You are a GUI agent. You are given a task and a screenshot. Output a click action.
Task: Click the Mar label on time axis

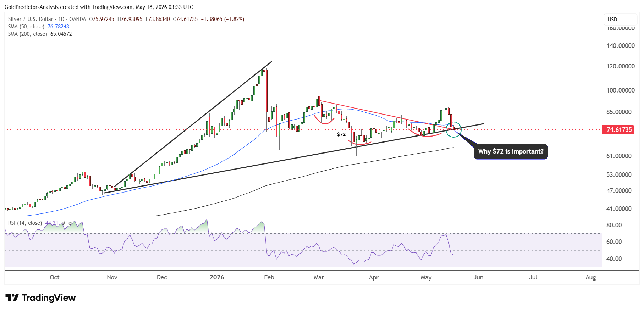319,277
